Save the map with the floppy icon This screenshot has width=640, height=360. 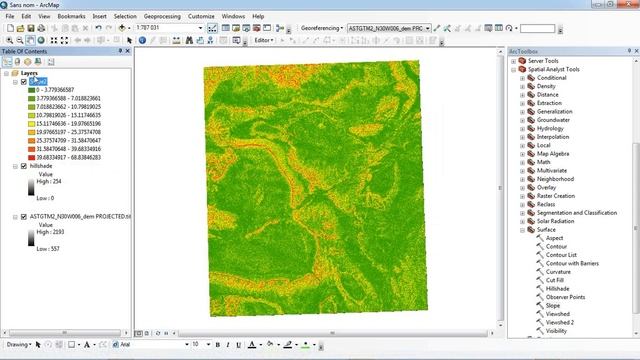31,28
